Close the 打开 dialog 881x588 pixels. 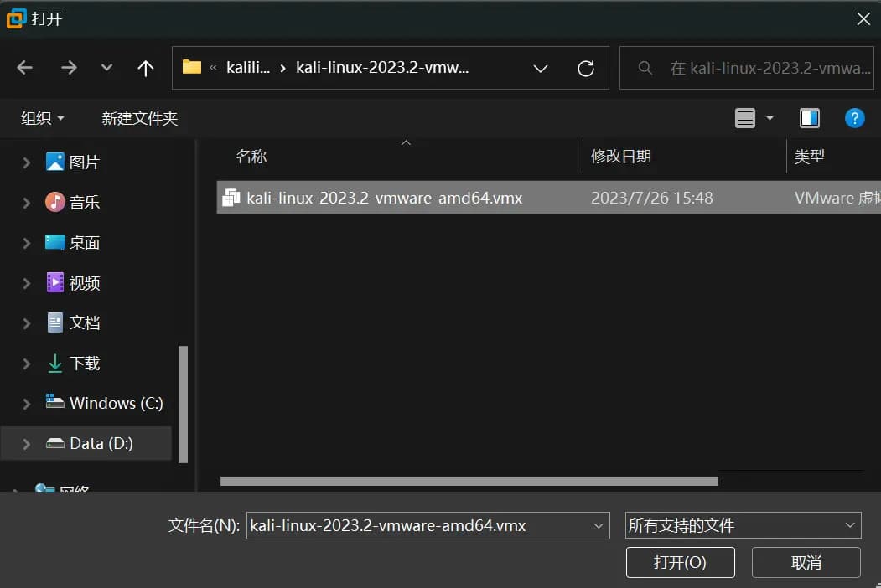point(863,19)
